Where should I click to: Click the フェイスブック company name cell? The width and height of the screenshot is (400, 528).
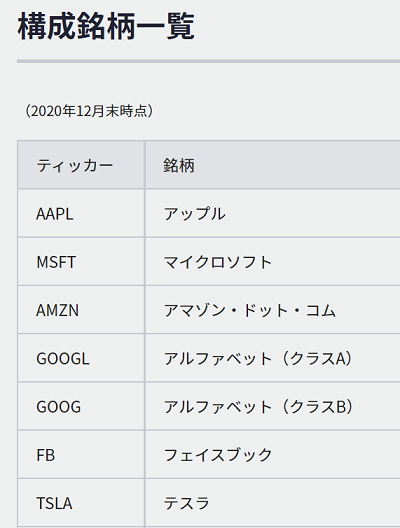coord(273,455)
